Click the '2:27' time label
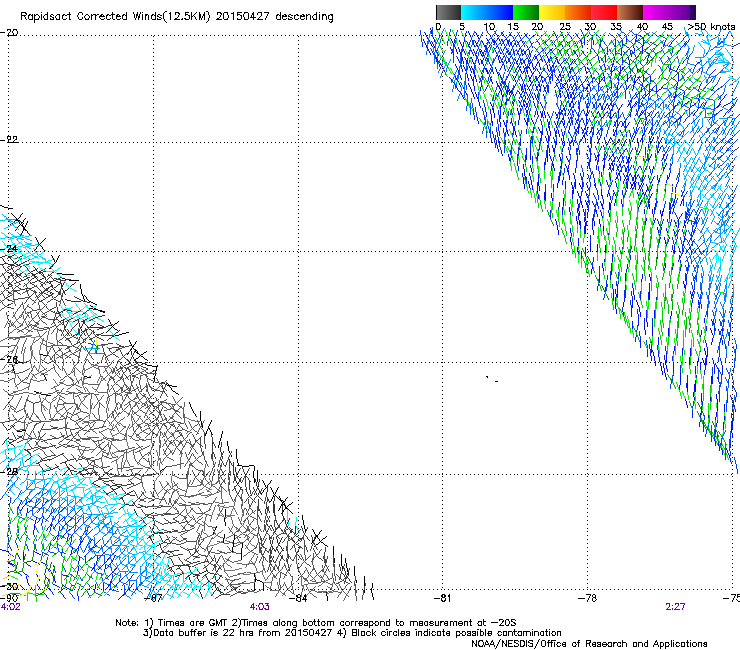 (675, 607)
